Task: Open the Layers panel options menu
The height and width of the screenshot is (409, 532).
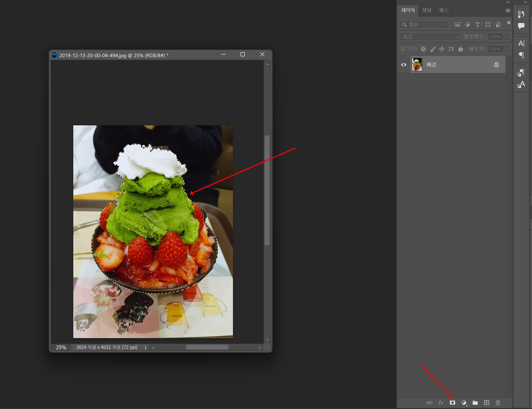Action: click(x=508, y=11)
